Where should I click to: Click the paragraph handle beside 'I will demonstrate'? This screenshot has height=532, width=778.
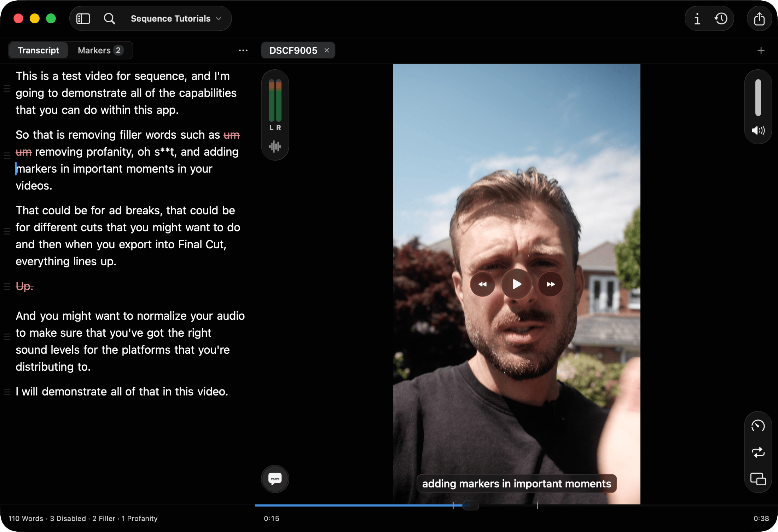pyautogui.click(x=7, y=392)
